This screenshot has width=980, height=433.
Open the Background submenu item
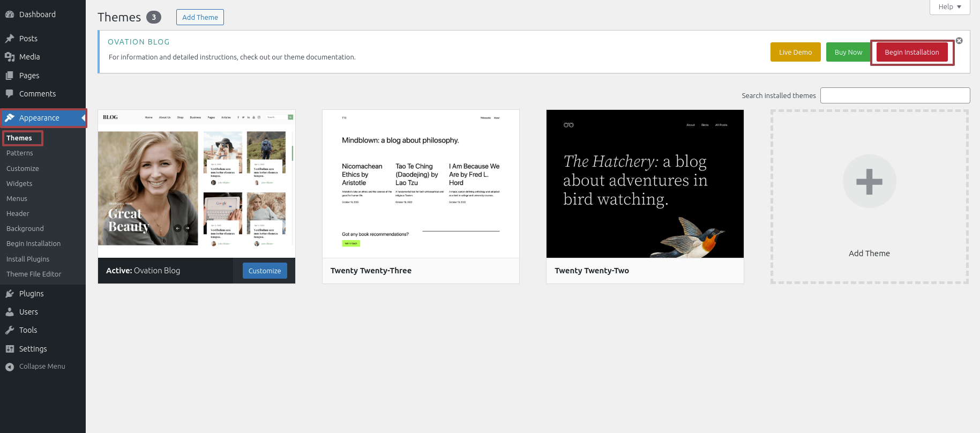click(x=25, y=228)
